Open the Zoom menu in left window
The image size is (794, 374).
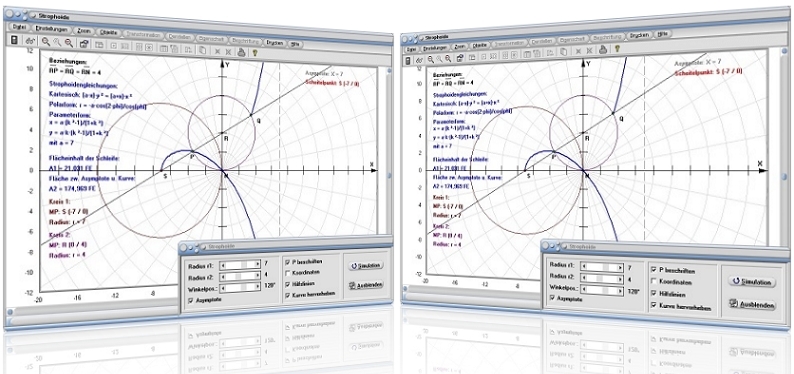[83, 31]
